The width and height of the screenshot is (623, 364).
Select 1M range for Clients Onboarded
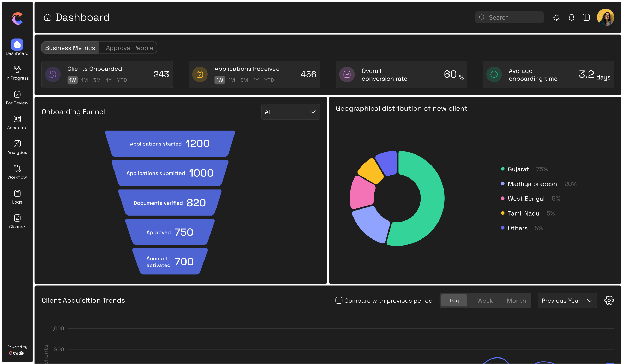click(x=85, y=80)
